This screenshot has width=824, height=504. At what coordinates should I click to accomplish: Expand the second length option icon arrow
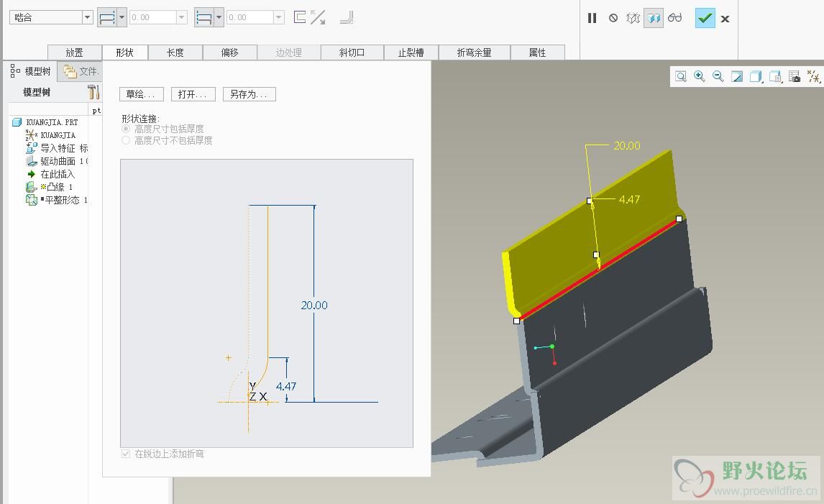point(219,17)
